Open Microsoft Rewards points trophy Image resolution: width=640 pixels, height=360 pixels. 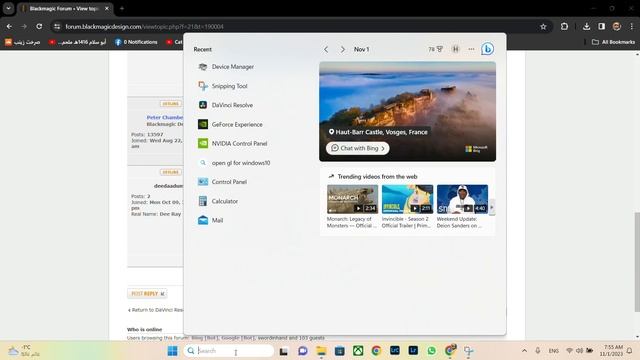436,49
